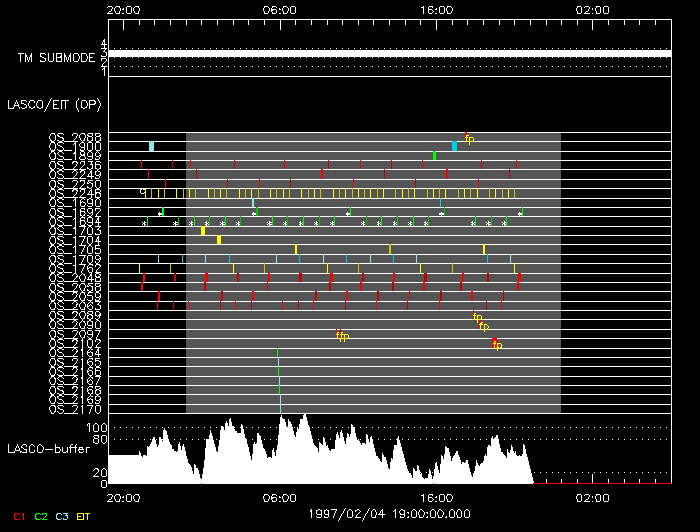700x532 pixels.
Task: Select the OS_2170 row label
Action: tap(74, 408)
